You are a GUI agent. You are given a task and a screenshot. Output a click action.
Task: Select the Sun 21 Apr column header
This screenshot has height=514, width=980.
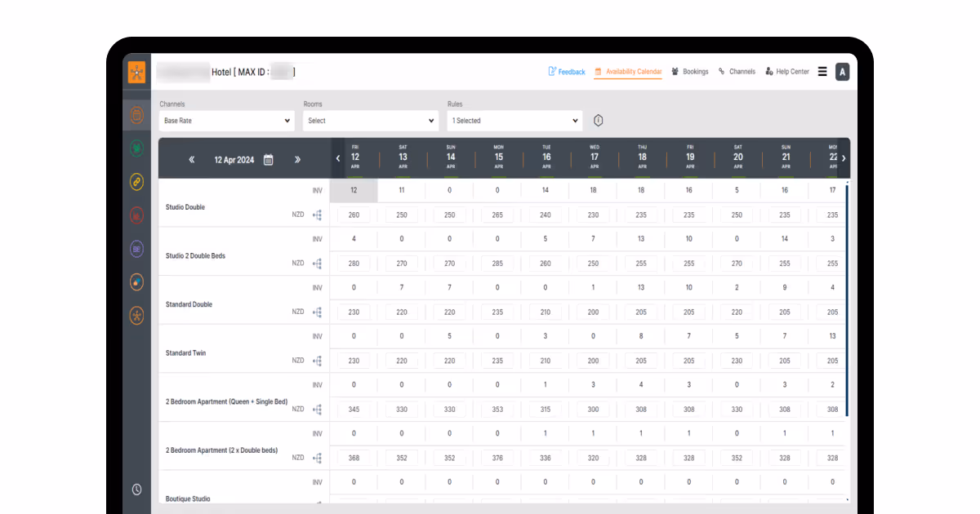point(786,157)
